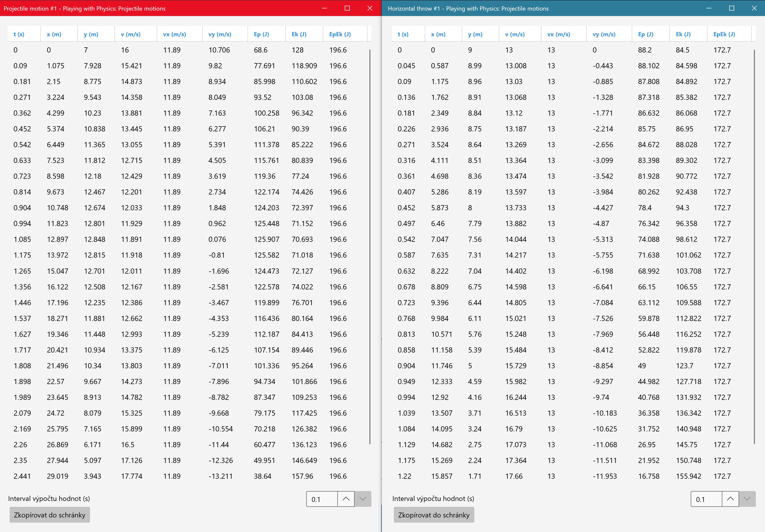Image resolution: width=765 pixels, height=532 pixels.
Task: Decrease interval value in Projectile motion window
Action: [363, 499]
